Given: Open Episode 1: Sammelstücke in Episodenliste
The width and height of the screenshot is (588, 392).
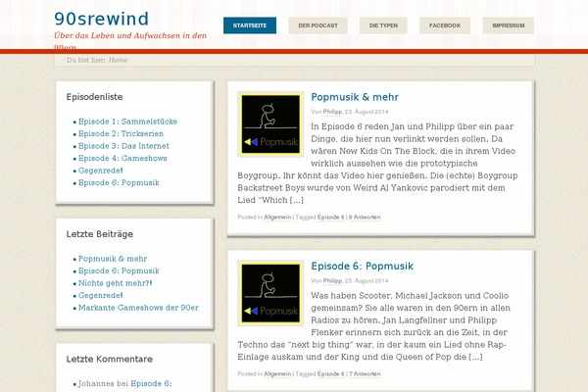Looking at the screenshot, I should pos(127,122).
